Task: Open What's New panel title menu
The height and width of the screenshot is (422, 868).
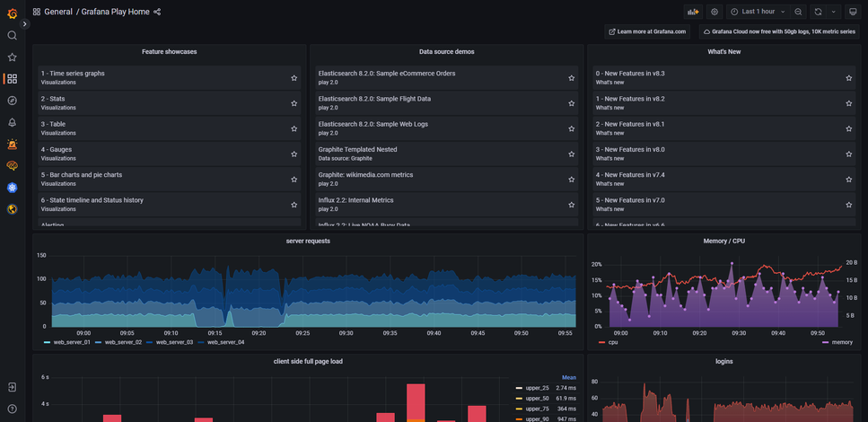Action: pos(724,51)
